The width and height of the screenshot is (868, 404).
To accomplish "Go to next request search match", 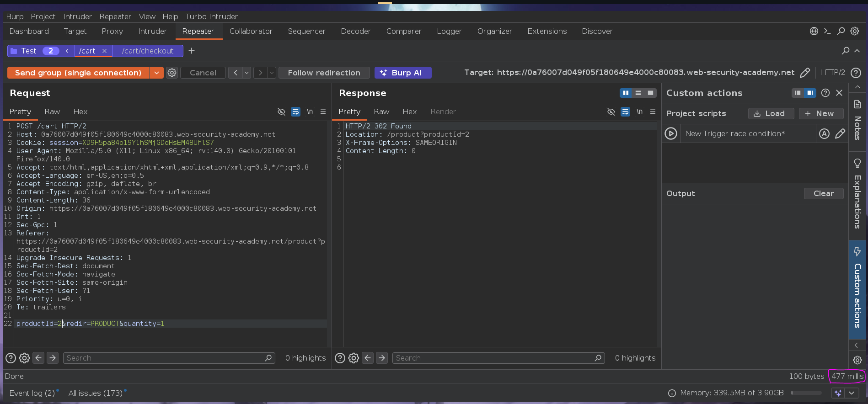I will tap(53, 358).
